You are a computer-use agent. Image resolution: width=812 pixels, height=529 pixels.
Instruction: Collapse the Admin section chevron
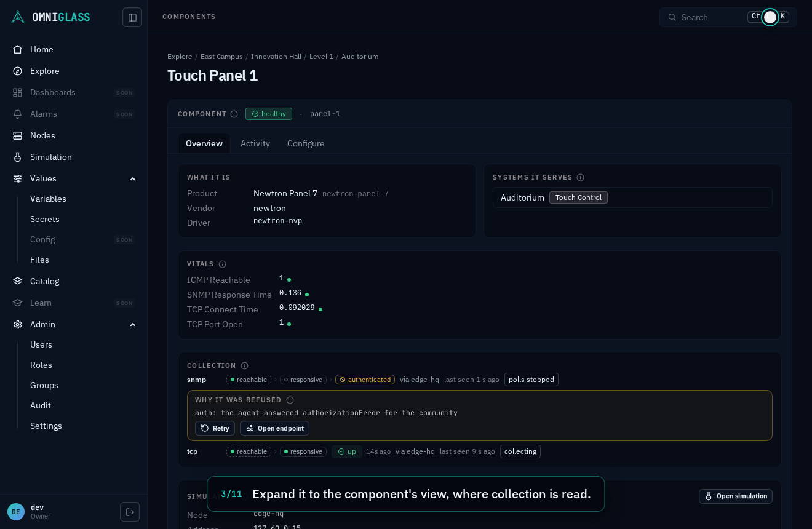coord(133,324)
